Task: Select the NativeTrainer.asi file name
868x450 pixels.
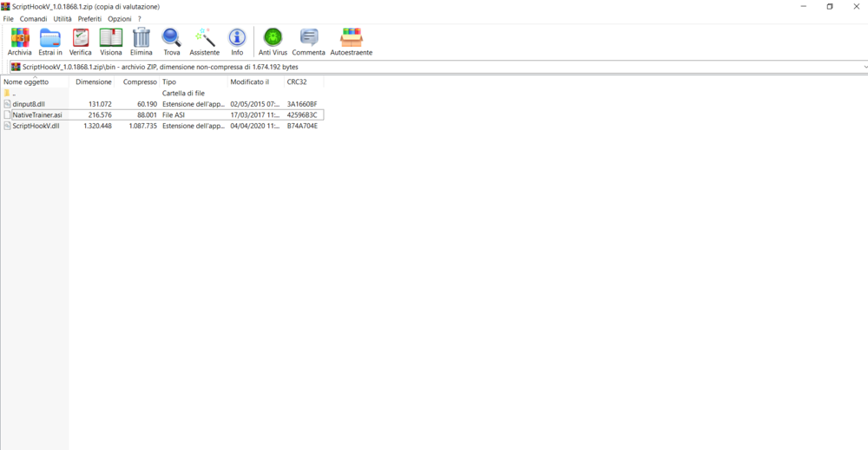Action: click(37, 115)
